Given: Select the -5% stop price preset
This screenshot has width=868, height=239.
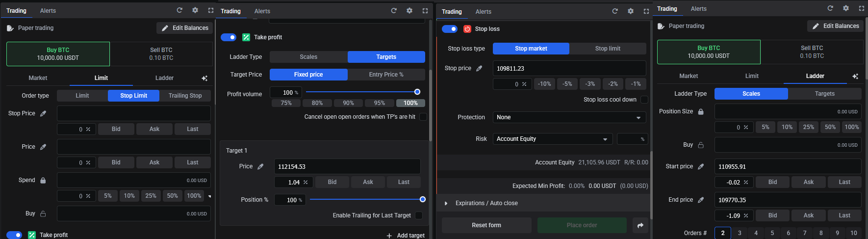Looking at the screenshot, I should [567, 84].
